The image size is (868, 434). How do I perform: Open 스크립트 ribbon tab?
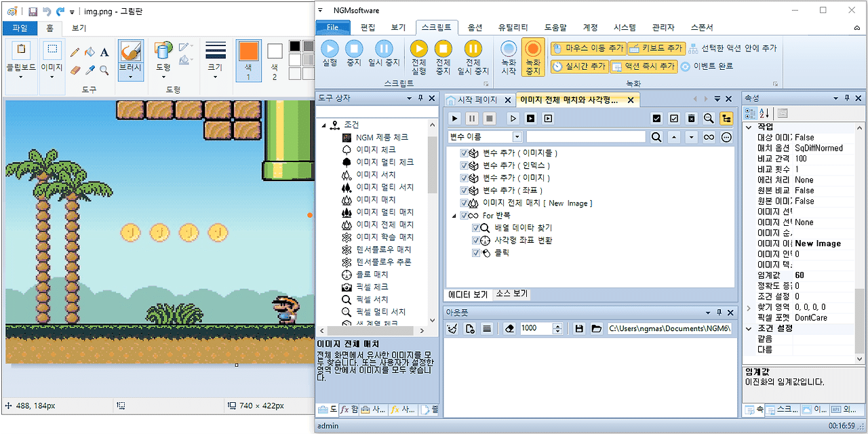437,28
